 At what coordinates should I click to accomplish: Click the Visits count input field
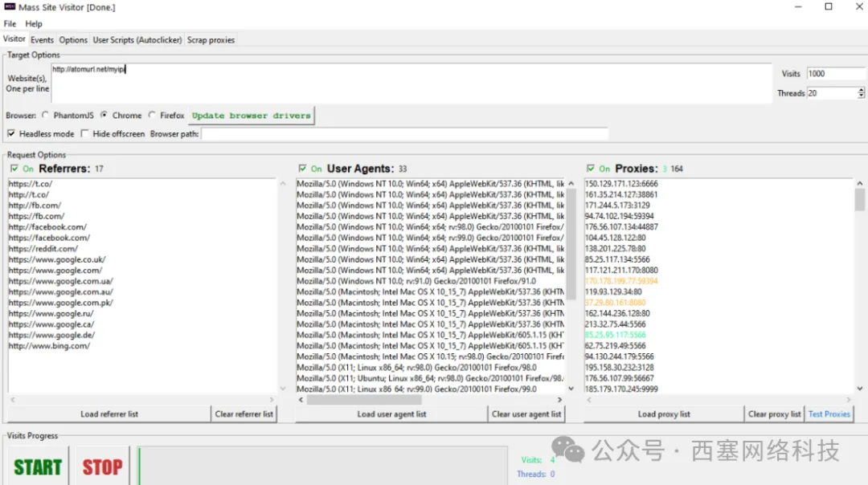(x=836, y=74)
